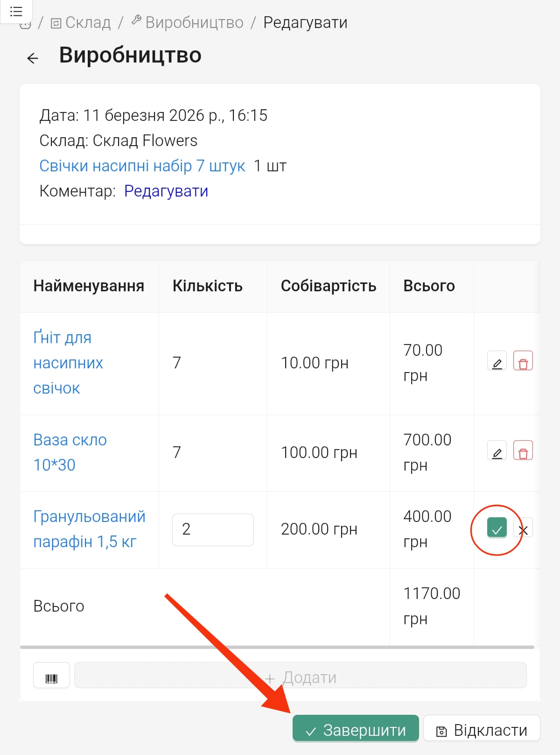This screenshot has height=755, width=560.
Task: Click the back arrow next to Виробництво
Action: (33, 58)
